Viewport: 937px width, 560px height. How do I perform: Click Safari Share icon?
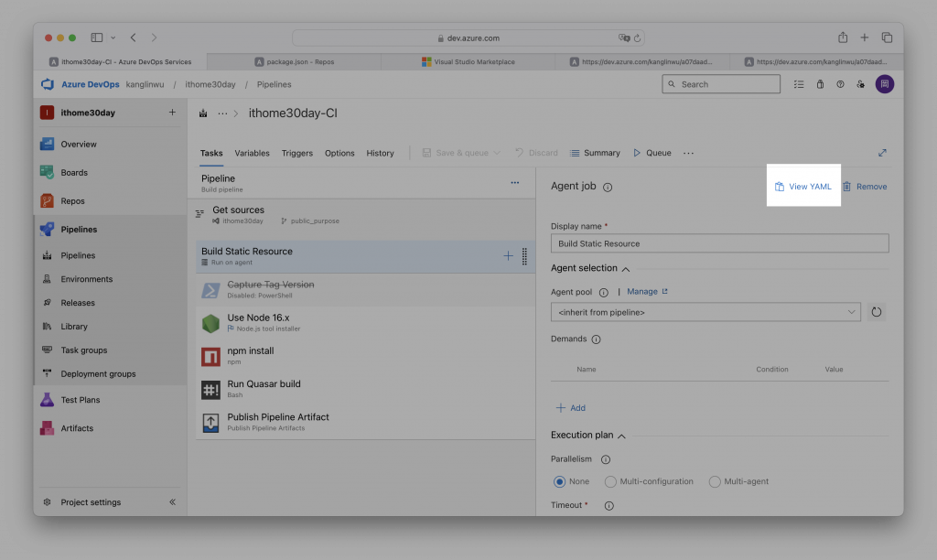pos(843,37)
